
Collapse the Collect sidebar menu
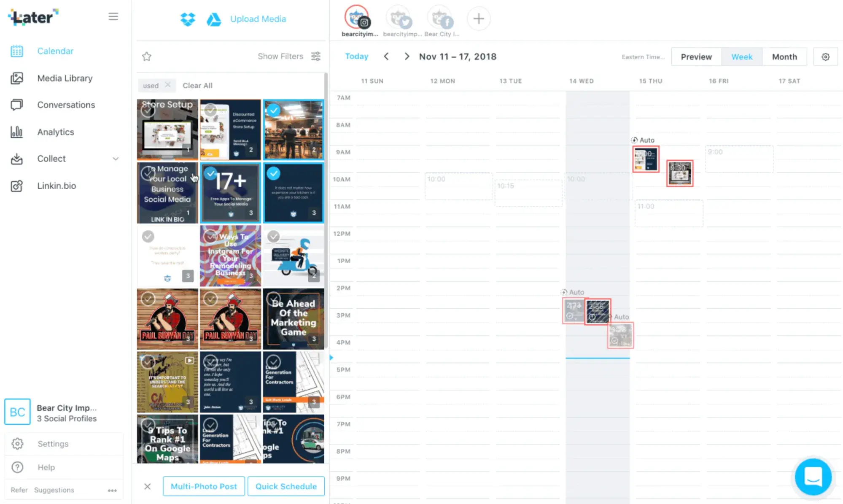116,159
